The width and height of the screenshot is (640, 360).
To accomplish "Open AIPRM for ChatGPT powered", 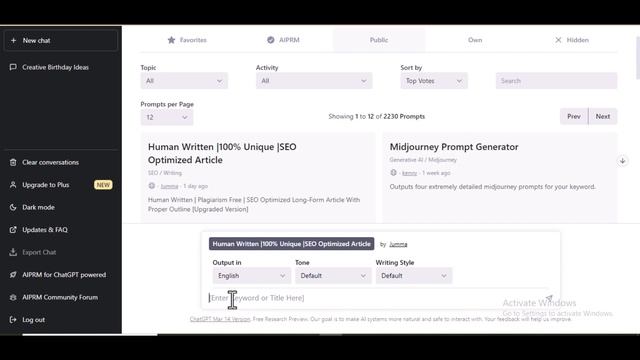I will [x=61, y=275].
